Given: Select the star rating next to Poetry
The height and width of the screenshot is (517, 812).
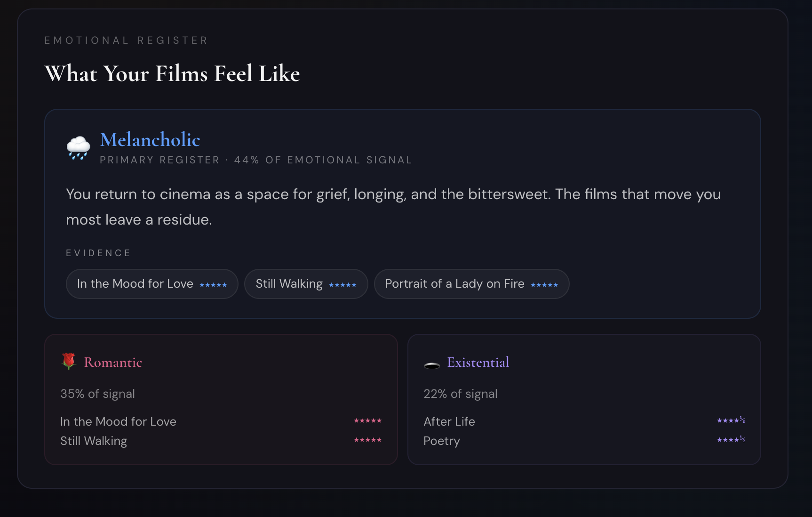Looking at the screenshot, I should (730, 440).
